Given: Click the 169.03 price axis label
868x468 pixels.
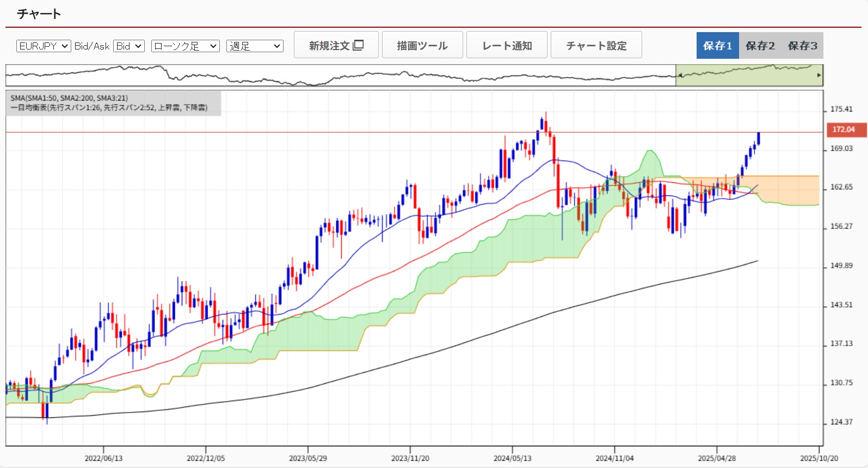Looking at the screenshot, I should tap(841, 149).
